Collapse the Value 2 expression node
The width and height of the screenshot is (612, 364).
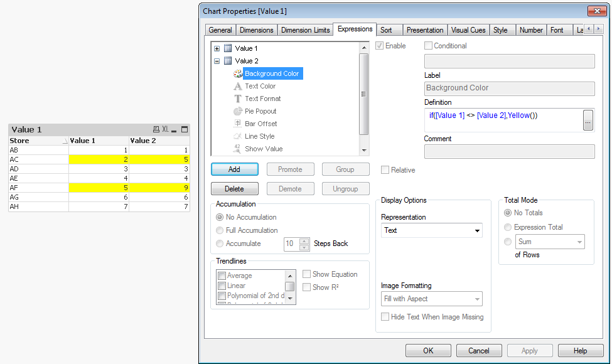point(217,61)
